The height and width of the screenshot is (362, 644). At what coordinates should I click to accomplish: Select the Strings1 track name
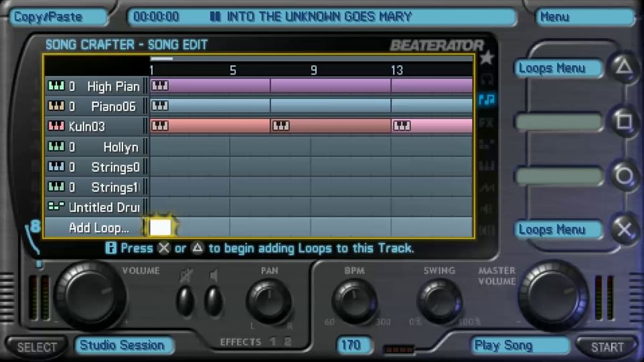[115, 187]
